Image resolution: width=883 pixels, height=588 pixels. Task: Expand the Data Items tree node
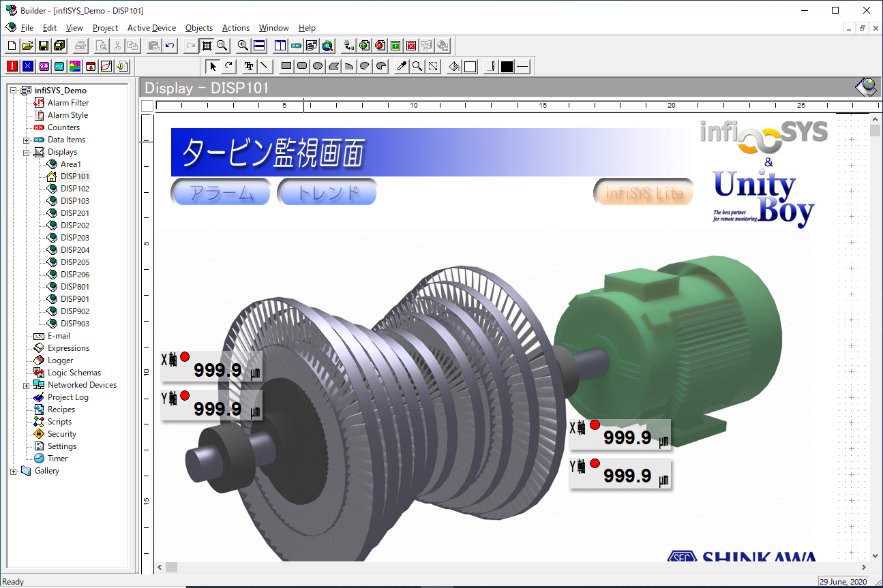coord(27,140)
